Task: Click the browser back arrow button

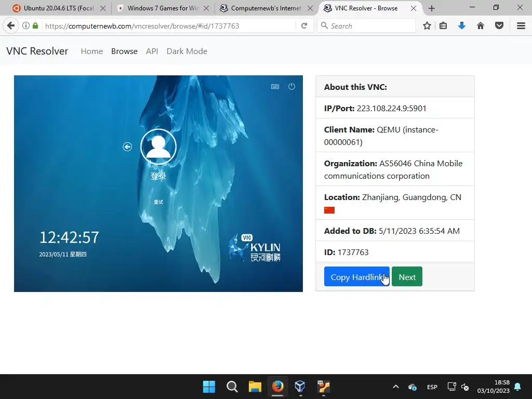Action: [11, 26]
